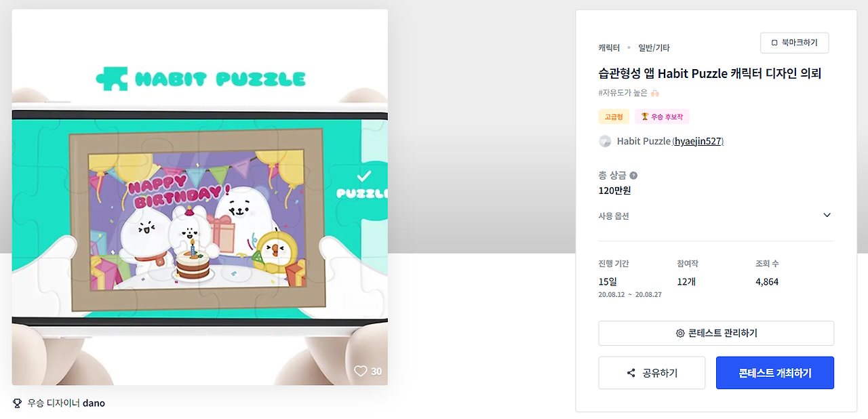Click the heart like icon on image
This screenshot has height=419, width=868.
click(x=361, y=371)
